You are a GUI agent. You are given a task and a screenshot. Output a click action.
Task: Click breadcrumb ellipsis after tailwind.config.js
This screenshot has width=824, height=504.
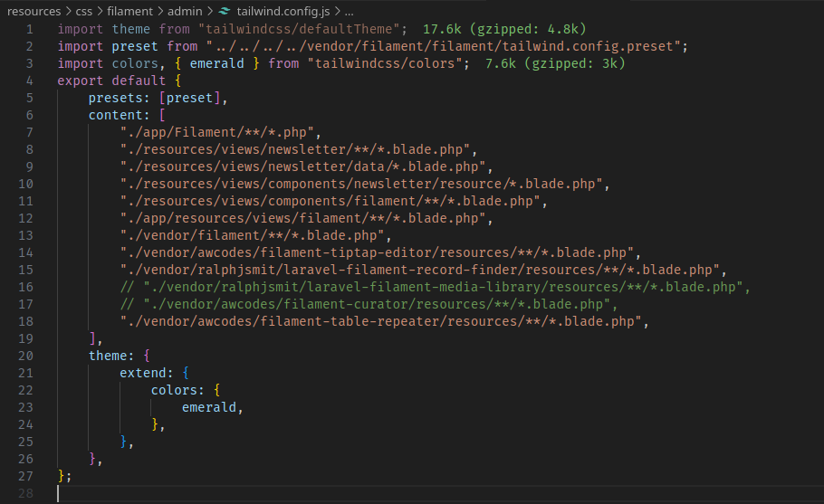coord(349,11)
